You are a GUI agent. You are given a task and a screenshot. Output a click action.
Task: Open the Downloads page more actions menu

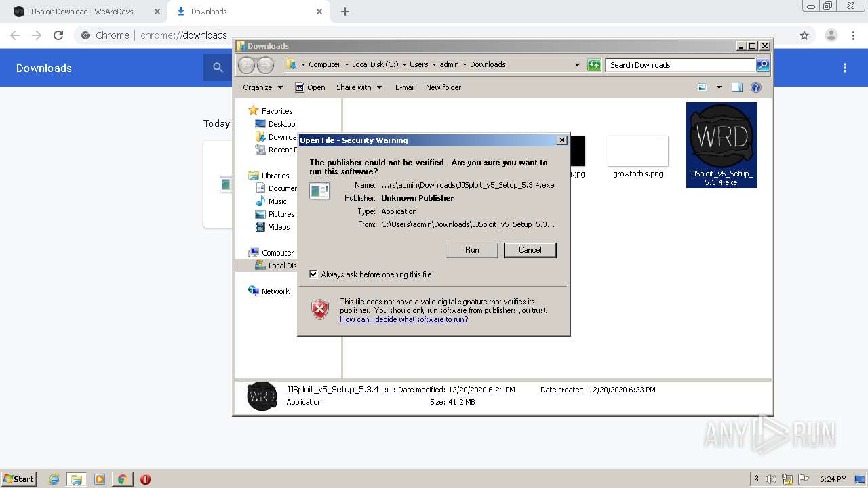pyautogui.click(x=845, y=68)
